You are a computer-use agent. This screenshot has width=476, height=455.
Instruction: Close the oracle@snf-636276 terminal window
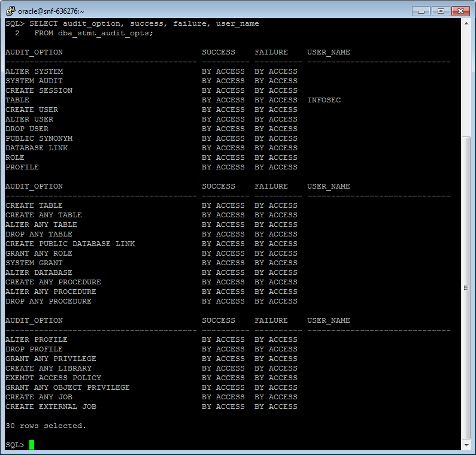pos(460,11)
